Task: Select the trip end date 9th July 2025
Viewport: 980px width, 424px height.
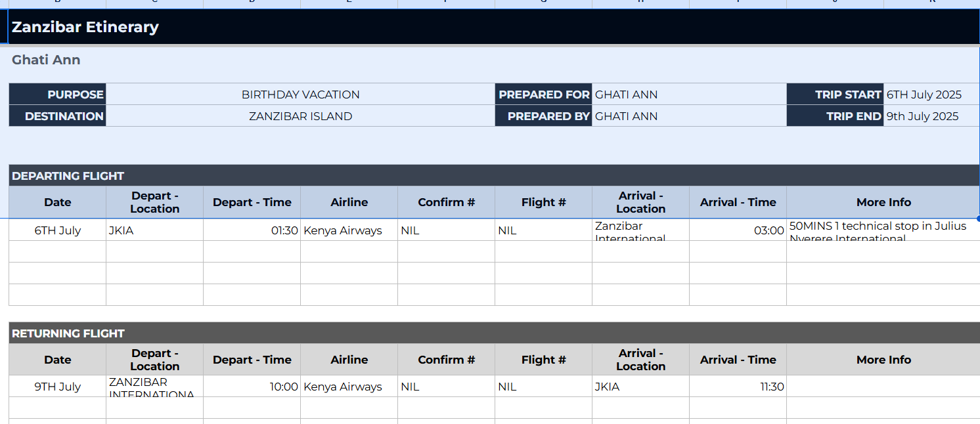Action: coord(931,116)
